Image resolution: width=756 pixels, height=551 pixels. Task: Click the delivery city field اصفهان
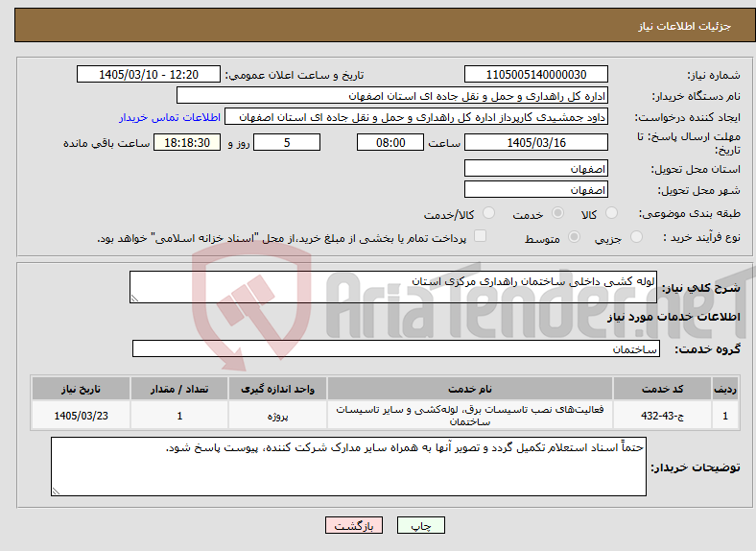[536, 190]
